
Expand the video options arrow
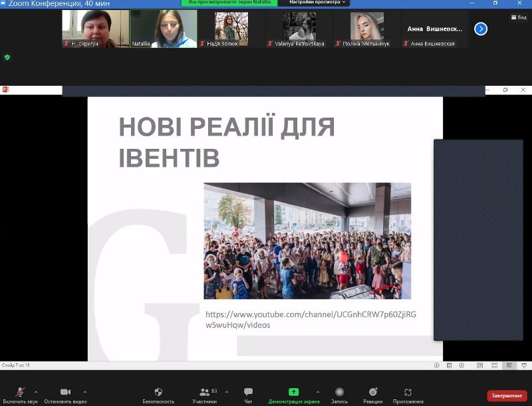pyautogui.click(x=85, y=391)
